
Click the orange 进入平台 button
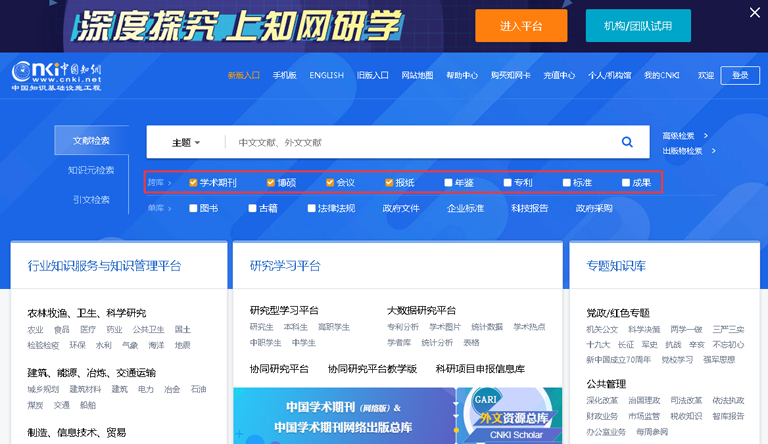click(521, 25)
